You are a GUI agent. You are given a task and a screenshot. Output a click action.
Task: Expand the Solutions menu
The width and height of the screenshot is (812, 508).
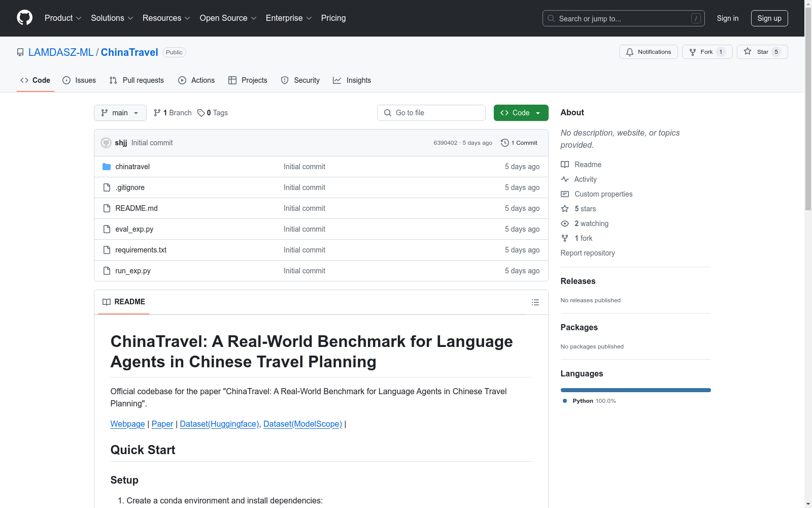point(112,18)
